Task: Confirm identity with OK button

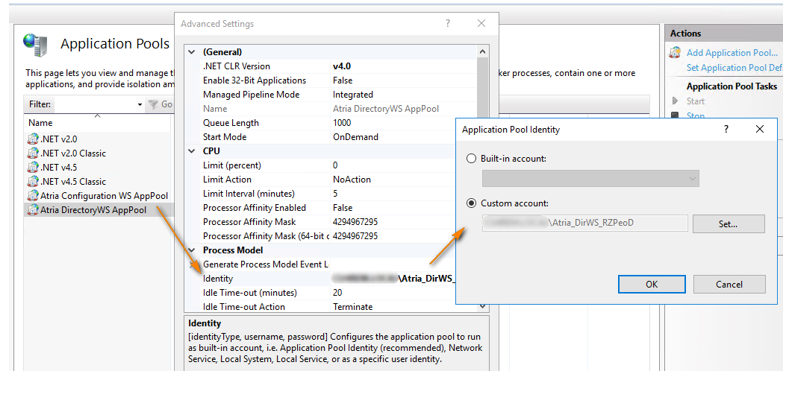Action: pyautogui.click(x=652, y=285)
